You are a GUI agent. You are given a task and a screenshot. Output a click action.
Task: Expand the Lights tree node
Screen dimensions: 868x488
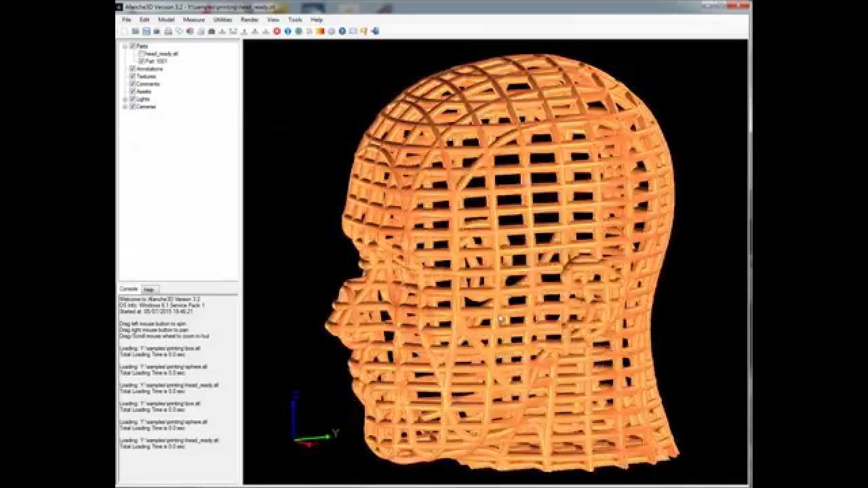(x=125, y=99)
